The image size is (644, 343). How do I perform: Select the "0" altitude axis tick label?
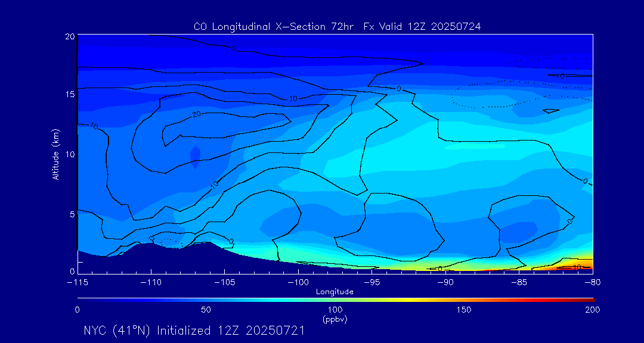(72, 271)
